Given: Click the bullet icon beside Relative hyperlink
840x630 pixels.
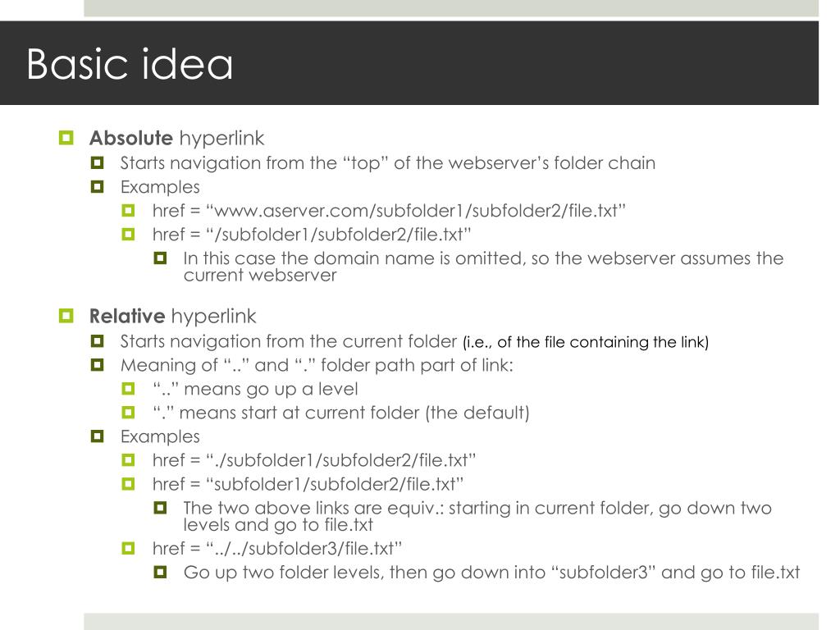Looking at the screenshot, I should (66, 316).
